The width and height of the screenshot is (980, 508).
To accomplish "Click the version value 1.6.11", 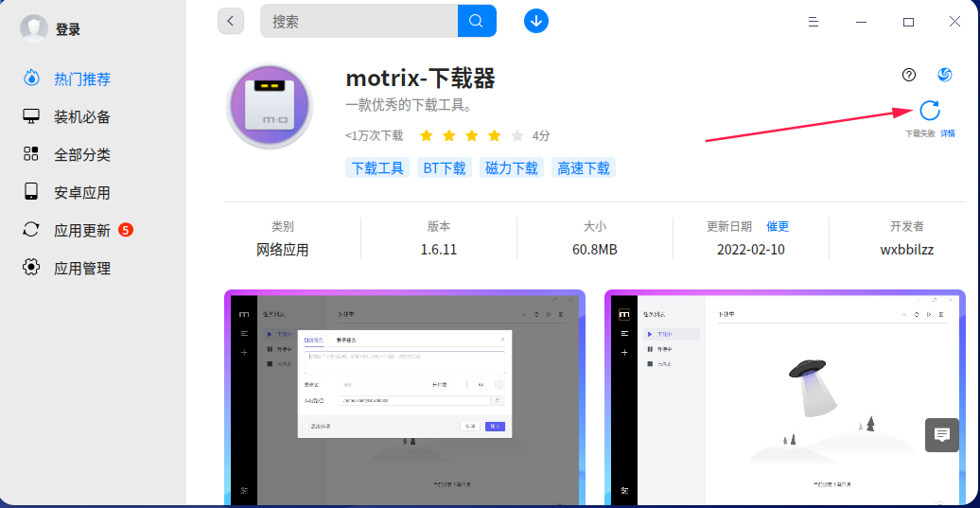I will [x=439, y=250].
